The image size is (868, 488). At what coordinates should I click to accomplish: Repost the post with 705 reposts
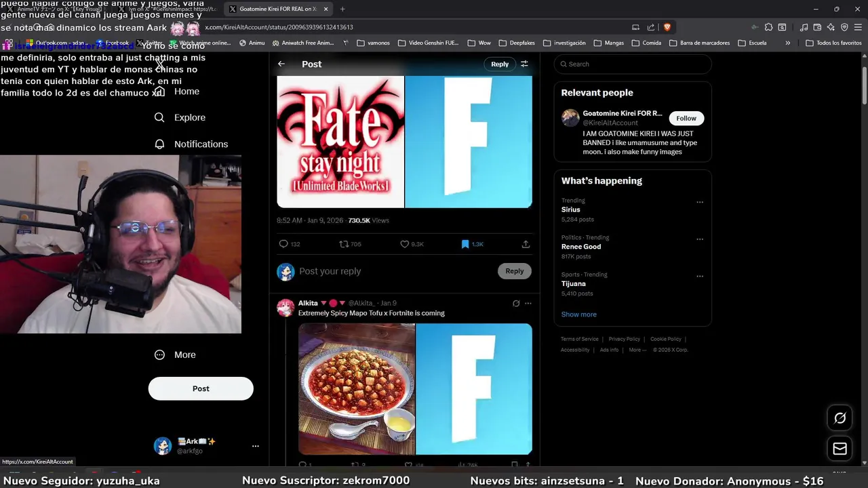coord(350,244)
